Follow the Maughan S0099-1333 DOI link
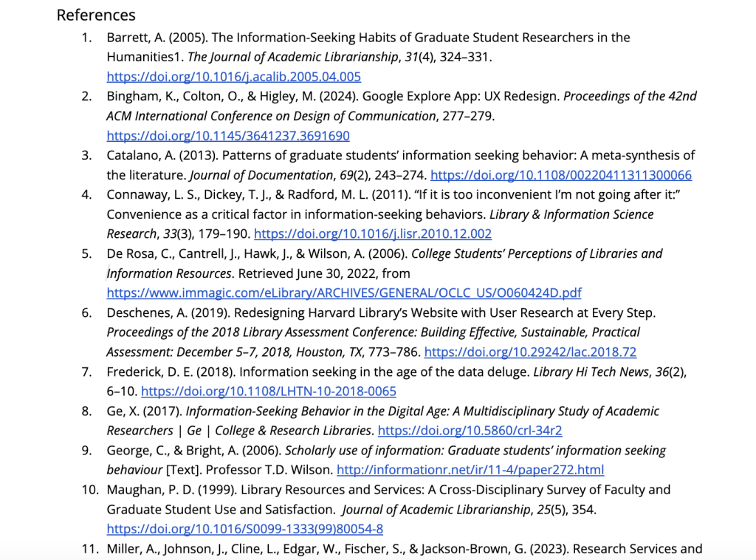Image resolution: width=756 pixels, height=560 pixels. (244, 529)
